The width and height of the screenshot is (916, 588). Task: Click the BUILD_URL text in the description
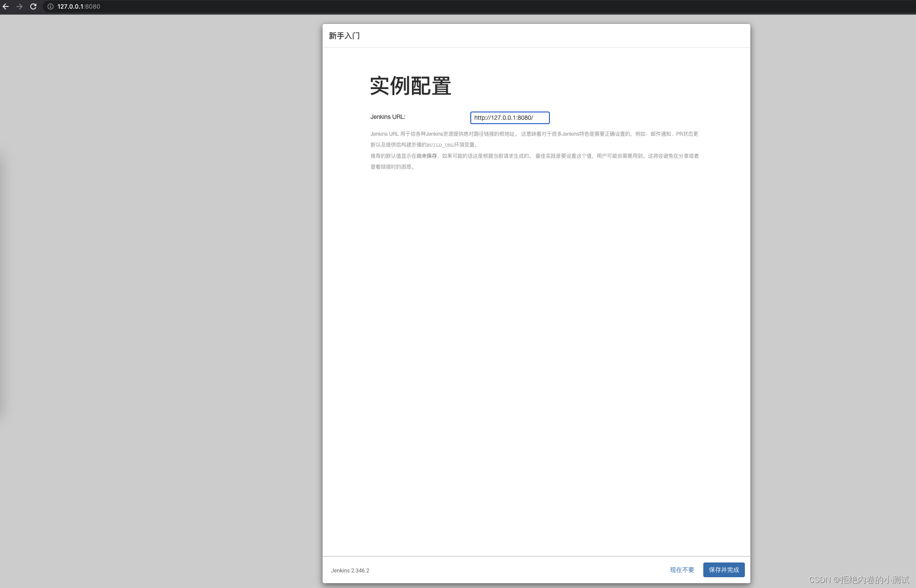[440, 145]
